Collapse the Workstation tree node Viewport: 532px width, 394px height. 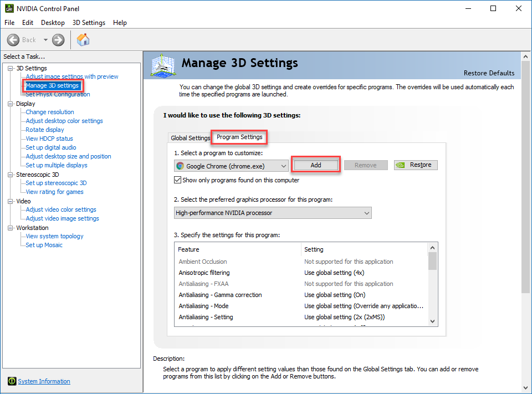click(x=11, y=228)
